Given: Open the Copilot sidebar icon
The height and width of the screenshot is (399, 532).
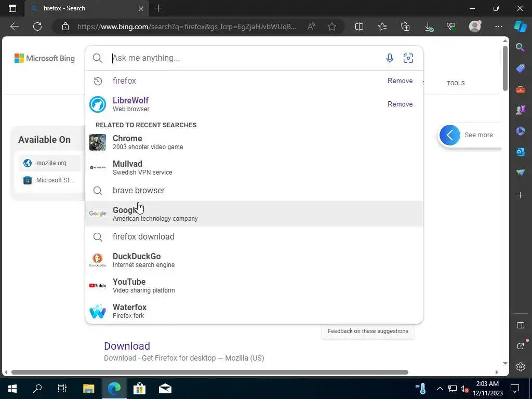Looking at the screenshot, I should click(x=520, y=26).
